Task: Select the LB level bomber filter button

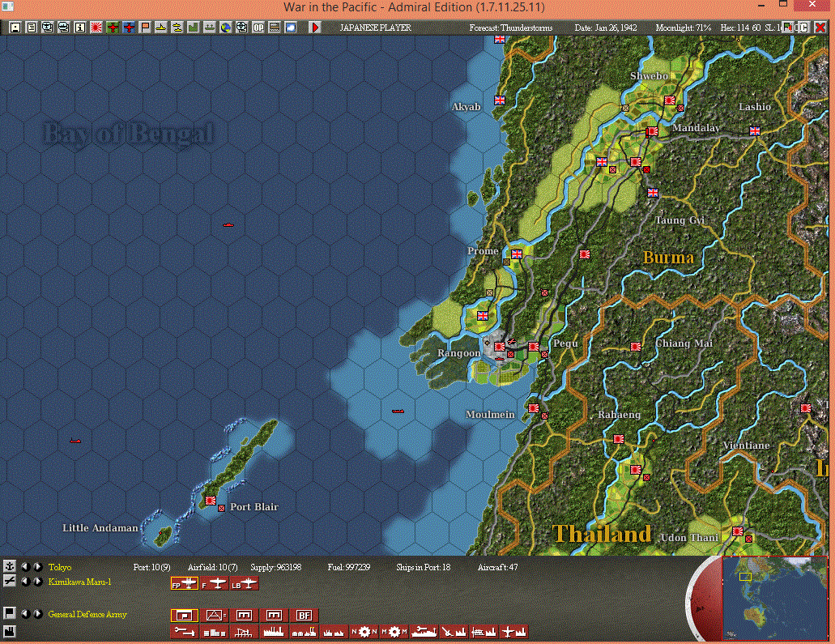Action: tap(245, 584)
